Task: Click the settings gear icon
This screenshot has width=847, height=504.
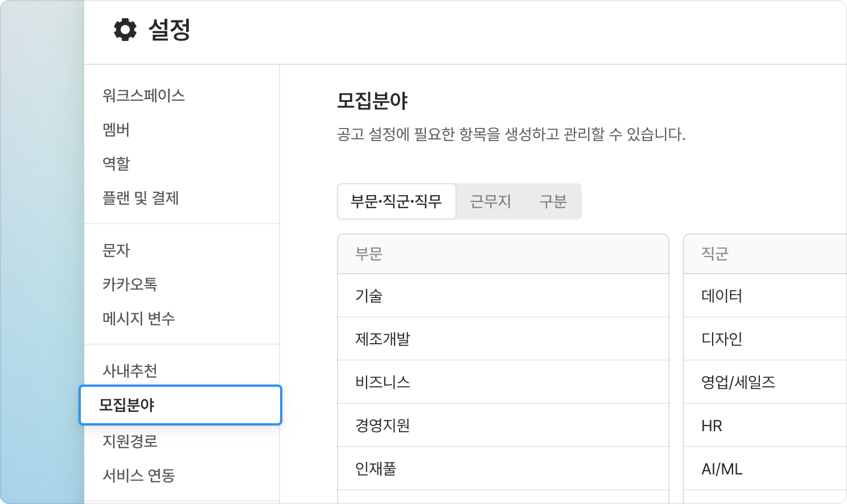Action: tap(125, 30)
